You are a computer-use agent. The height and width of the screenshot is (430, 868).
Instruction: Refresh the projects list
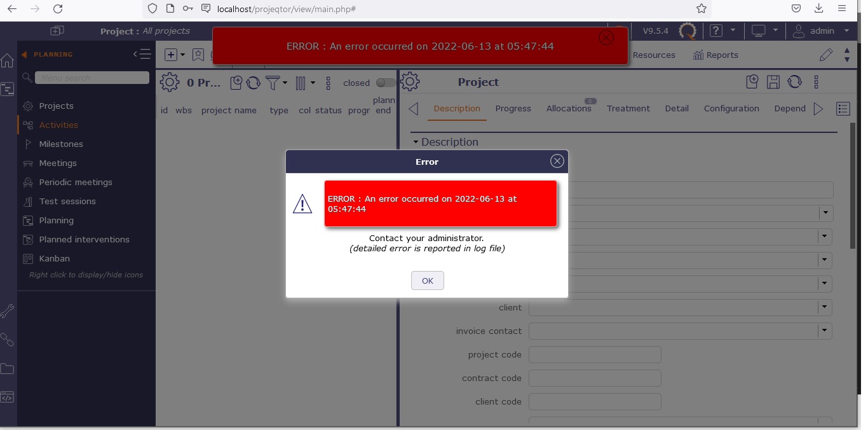point(253,83)
